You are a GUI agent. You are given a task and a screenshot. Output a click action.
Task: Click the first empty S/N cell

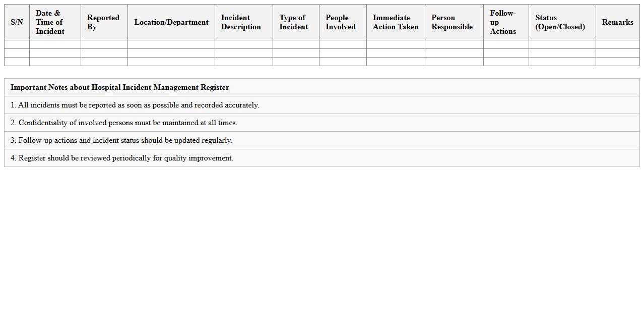tap(16, 44)
